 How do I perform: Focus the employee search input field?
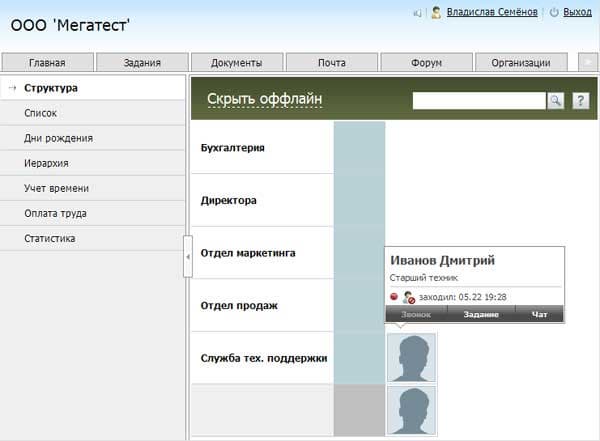pos(479,101)
